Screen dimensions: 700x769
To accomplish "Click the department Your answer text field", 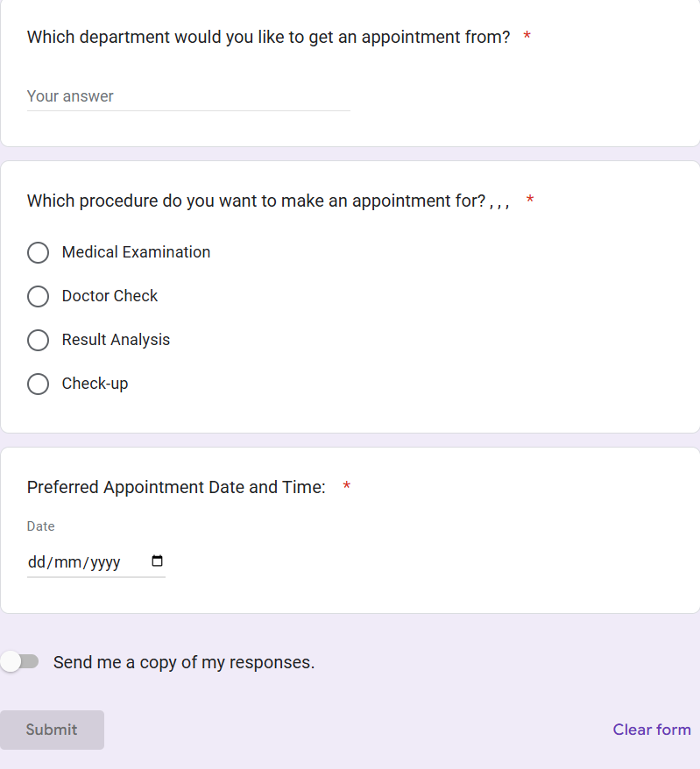I will [188, 96].
